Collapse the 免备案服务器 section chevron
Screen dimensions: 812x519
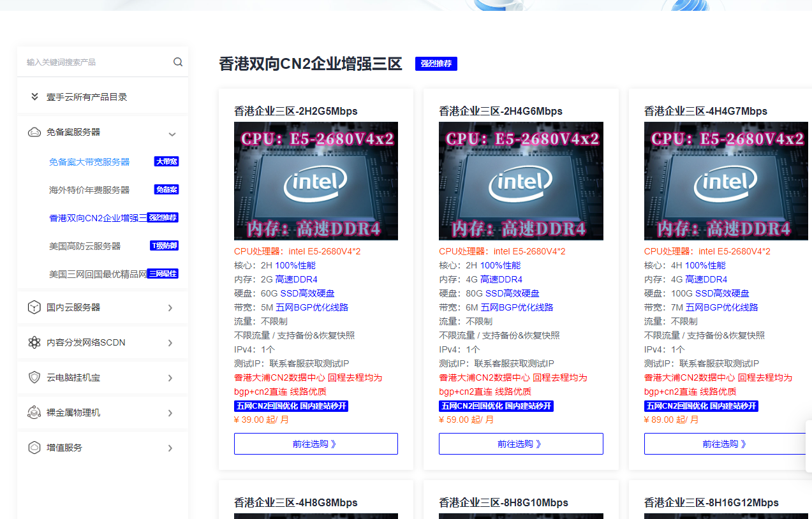click(x=172, y=134)
